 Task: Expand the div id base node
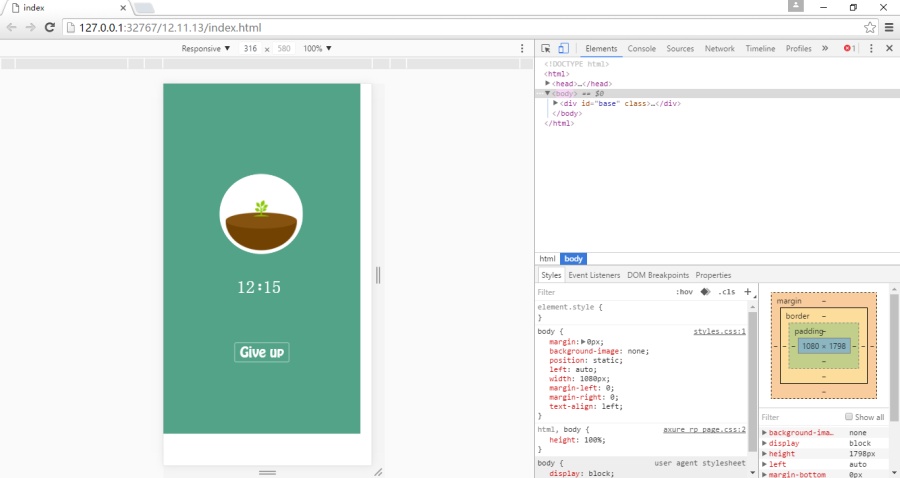[x=555, y=103]
